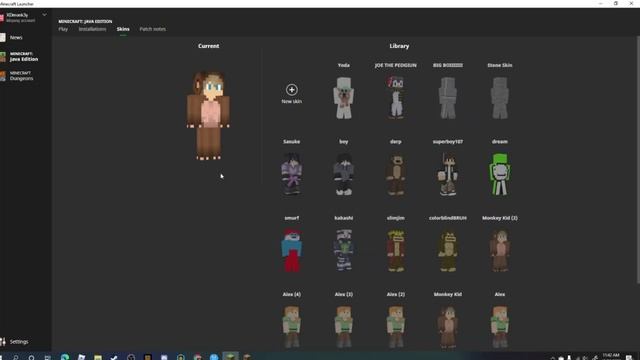
Task: Click the Minecraft Launcher taskbar icon
Action: pyautogui.click(x=230, y=357)
